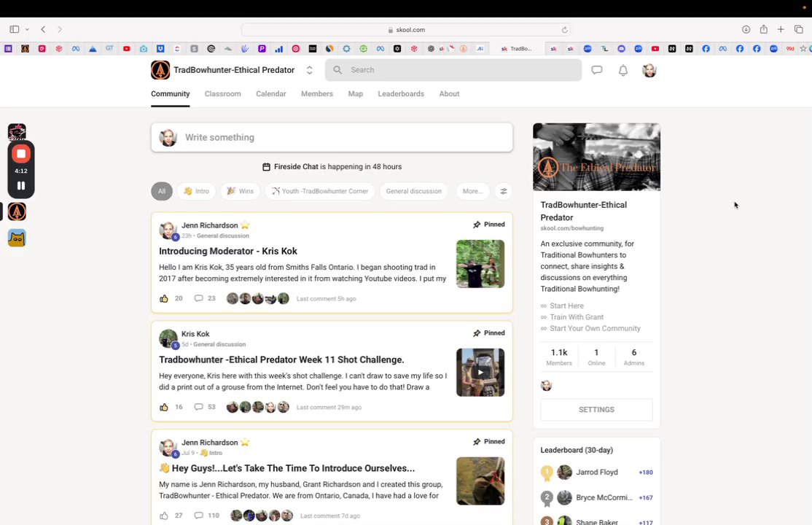The height and width of the screenshot is (525, 812).
Task: Click the yellow cat app icon on left
Action: [17, 238]
